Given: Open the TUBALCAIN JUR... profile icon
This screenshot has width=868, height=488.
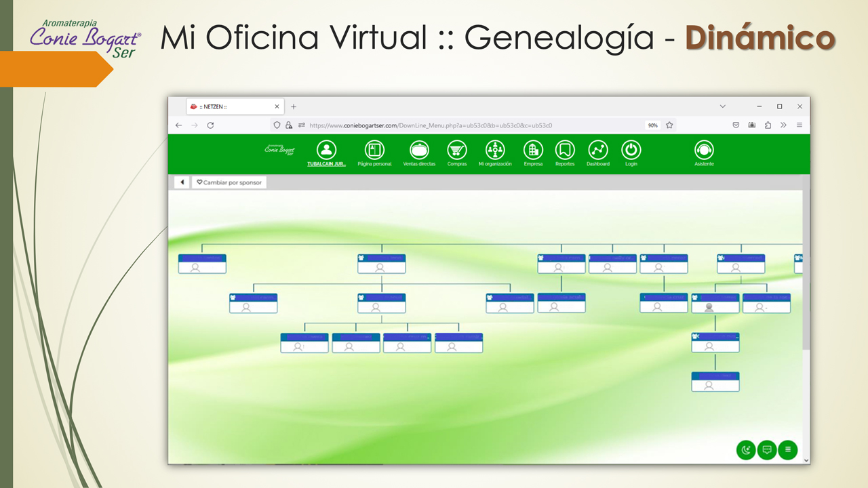Looking at the screenshot, I should [x=326, y=150].
